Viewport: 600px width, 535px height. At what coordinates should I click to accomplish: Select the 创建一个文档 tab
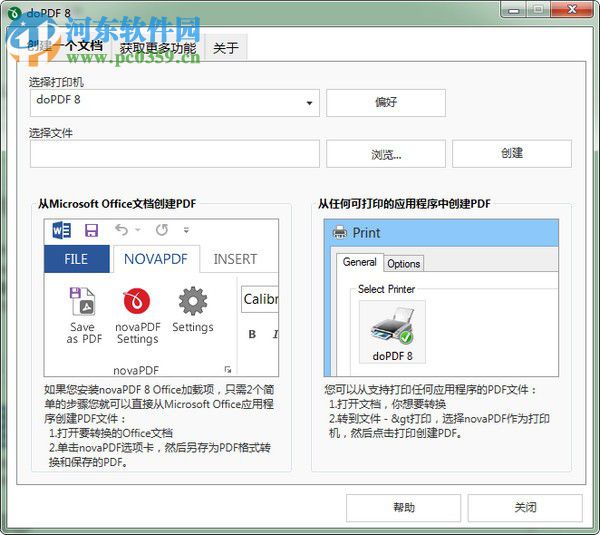tap(64, 46)
